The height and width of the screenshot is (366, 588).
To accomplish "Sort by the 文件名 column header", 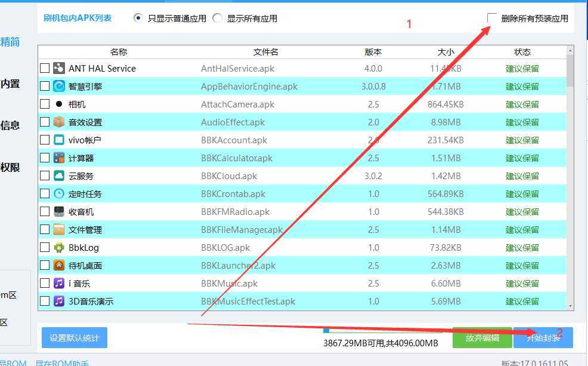I will pyautogui.click(x=265, y=52).
